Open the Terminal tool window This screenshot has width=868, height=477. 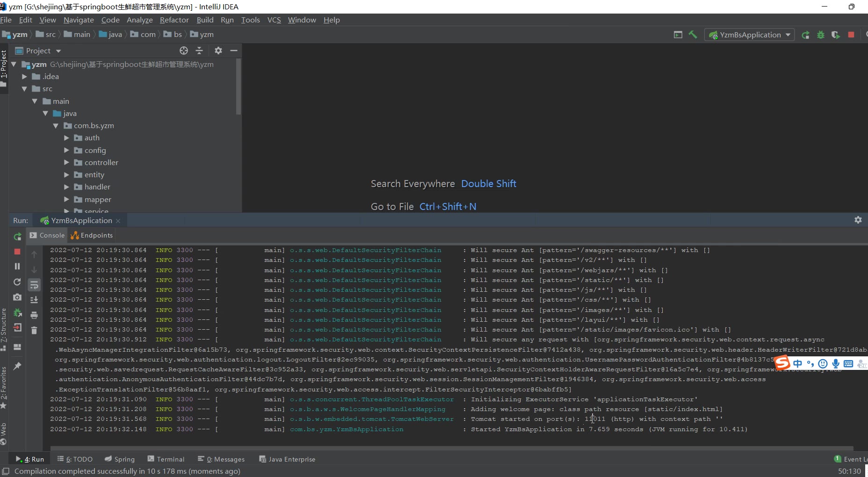pyautogui.click(x=166, y=459)
